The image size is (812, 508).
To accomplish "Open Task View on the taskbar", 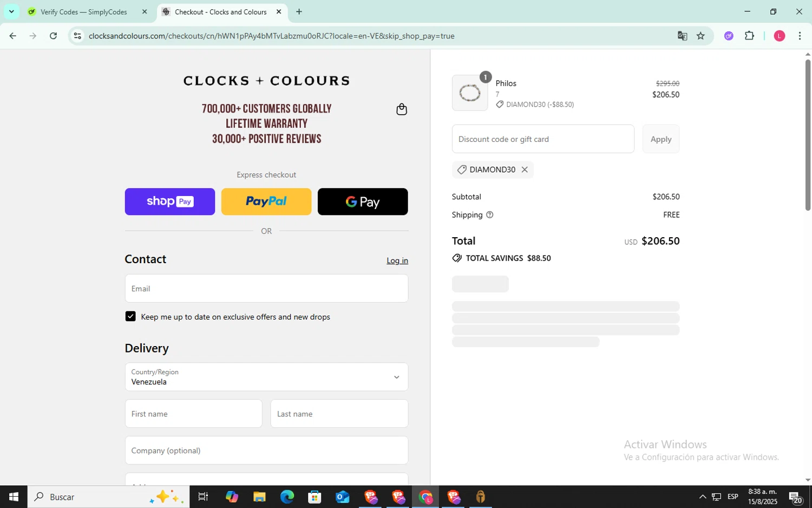I will point(204,497).
